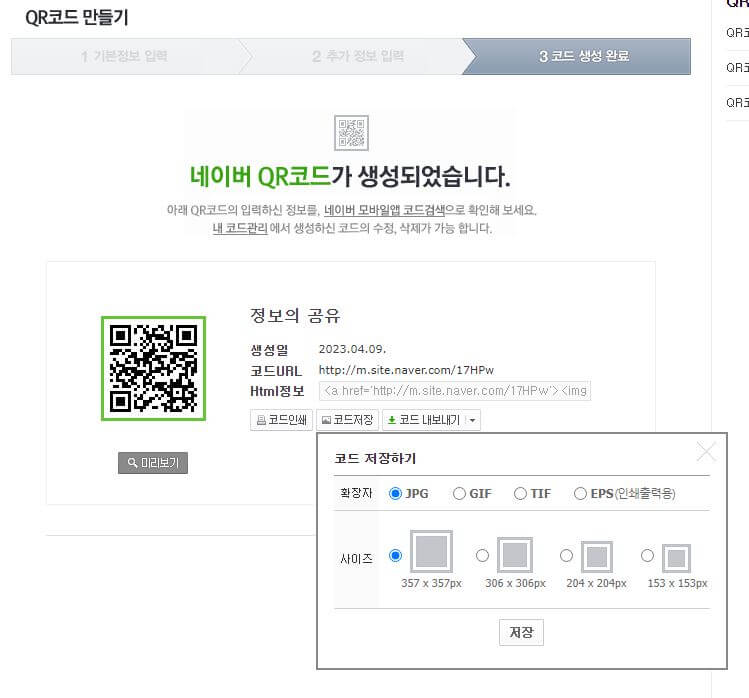Go to step 2 추가 정보 입력
Screen dimensions: 749x698
point(358,56)
